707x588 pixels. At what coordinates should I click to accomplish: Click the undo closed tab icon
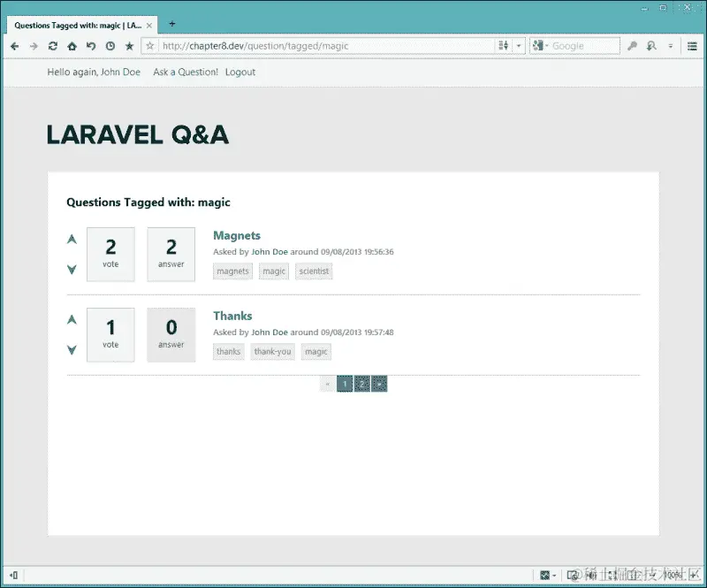pos(91,46)
